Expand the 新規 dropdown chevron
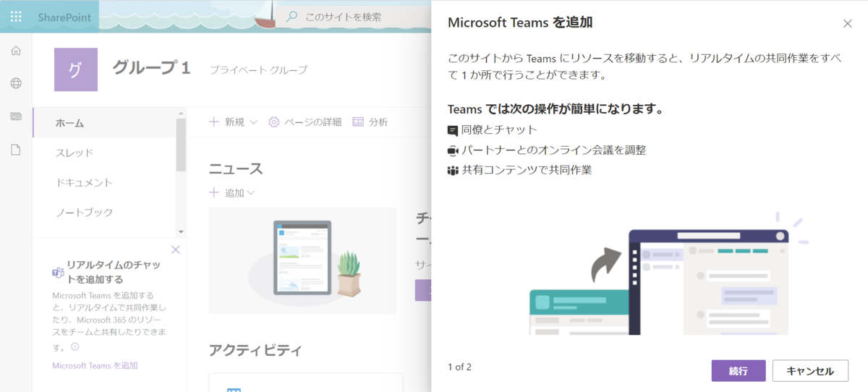868x392 pixels. pos(253,122)
